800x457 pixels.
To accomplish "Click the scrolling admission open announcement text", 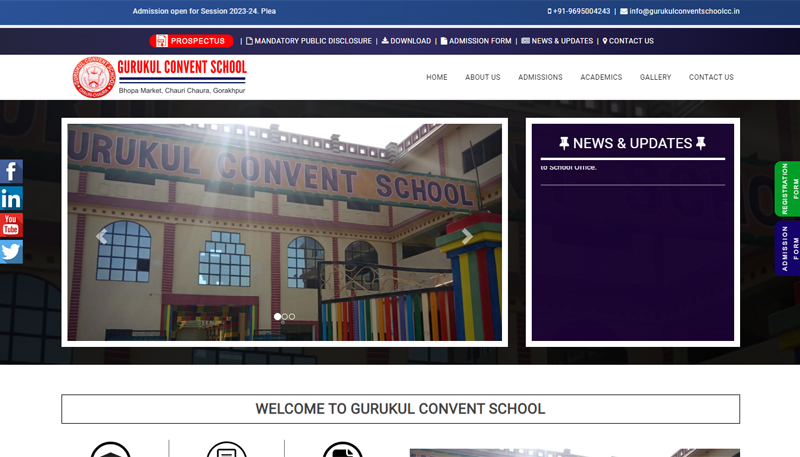I will pyautogui.click(x=204, y=11).
